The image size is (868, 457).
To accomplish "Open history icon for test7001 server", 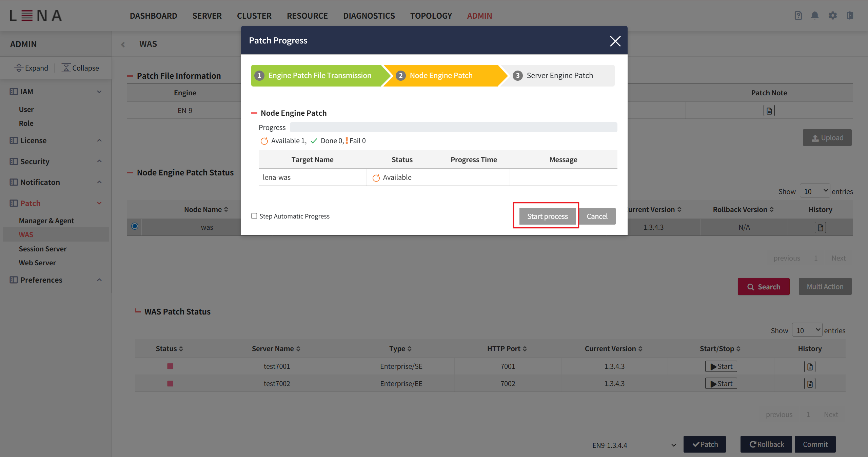I will pos(810,366).
